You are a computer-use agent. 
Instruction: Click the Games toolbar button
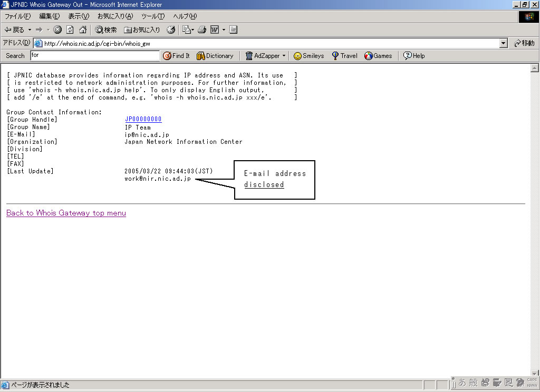click(x=378, y=56)
